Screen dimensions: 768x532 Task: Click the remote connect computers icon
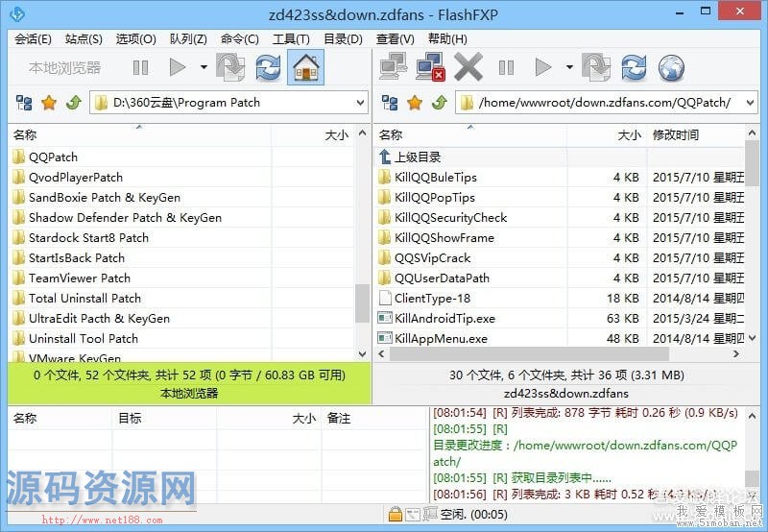click(393, 66)
